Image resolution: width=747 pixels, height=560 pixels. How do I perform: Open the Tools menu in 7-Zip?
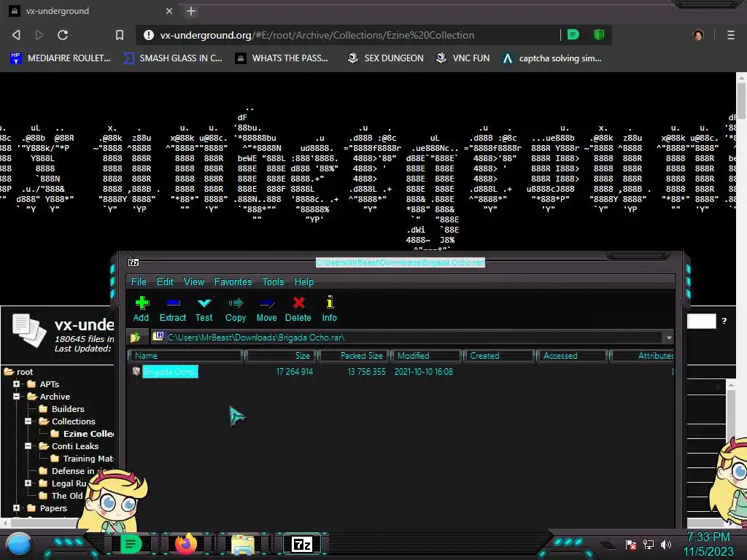pos(273,282)
